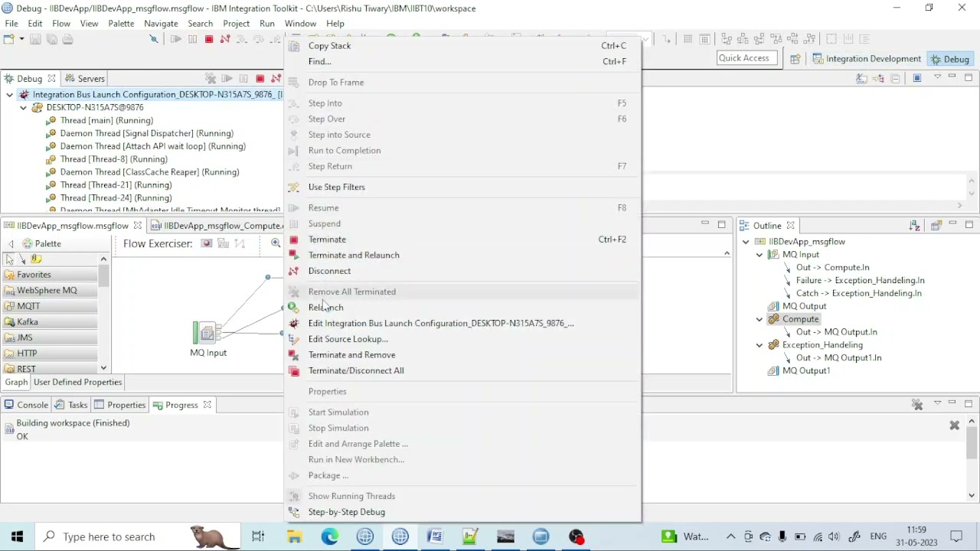
Task: Select the Palette comment note tool
Action: point(36,259)
